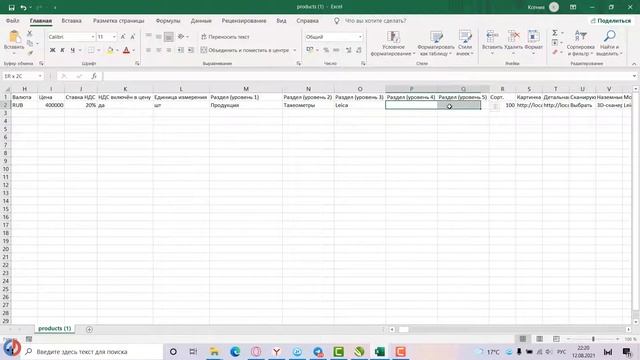This screenshot has width=640, height=360.
Task: Select cell with Продукция
Action: (246, 105)
